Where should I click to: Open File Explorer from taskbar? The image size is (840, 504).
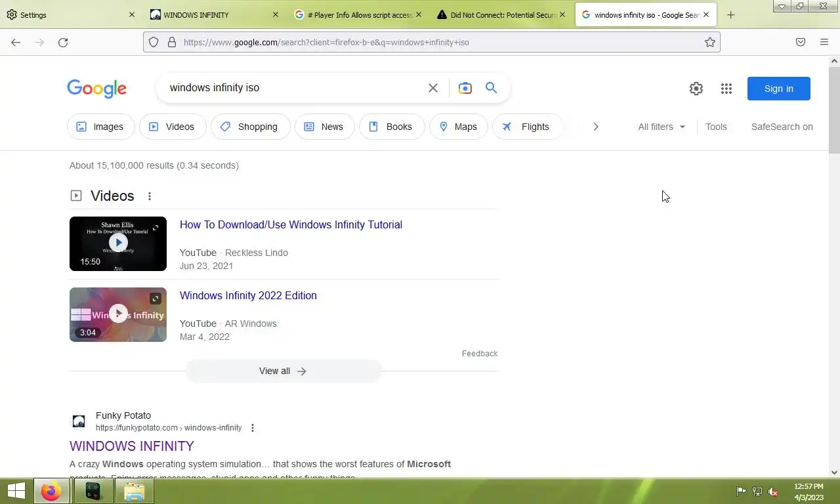(x=135, y=491)
